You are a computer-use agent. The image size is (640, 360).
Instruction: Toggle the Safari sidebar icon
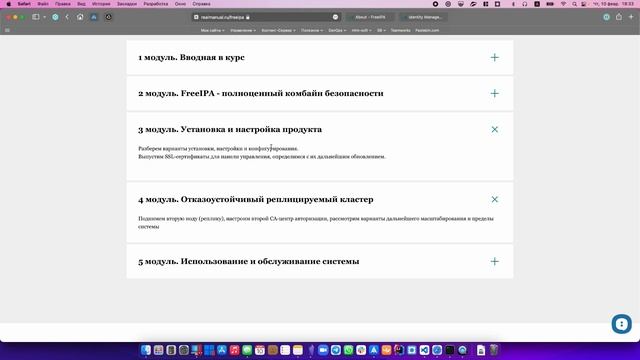pyautogui.click(x=36, y=17)
